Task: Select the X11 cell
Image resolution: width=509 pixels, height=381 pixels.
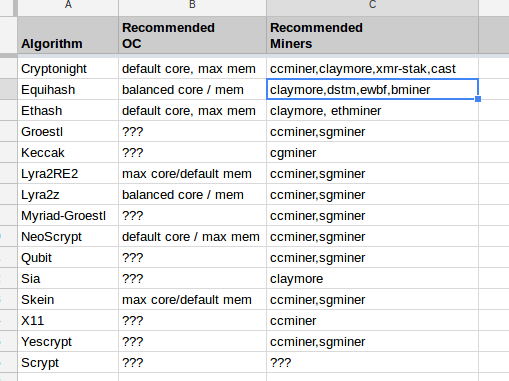Action: click(x=68, y=320)
